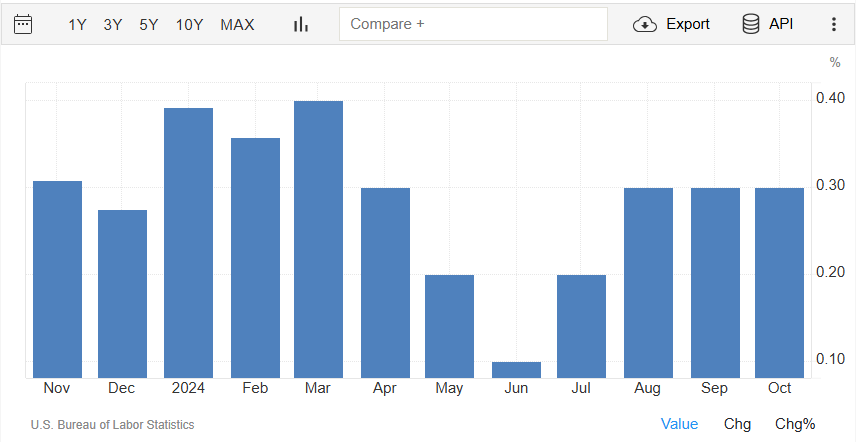Open the chart type bar icon

click(301, 24)
